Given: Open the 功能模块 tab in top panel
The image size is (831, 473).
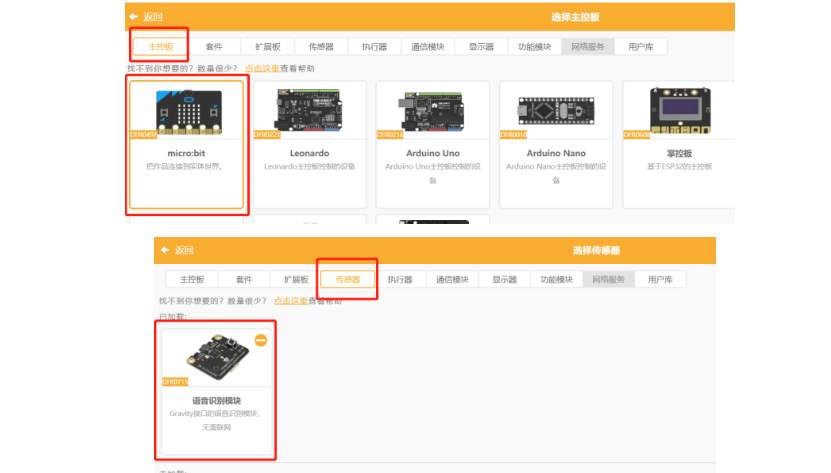Looking at the screenshot, I should 535,47.
